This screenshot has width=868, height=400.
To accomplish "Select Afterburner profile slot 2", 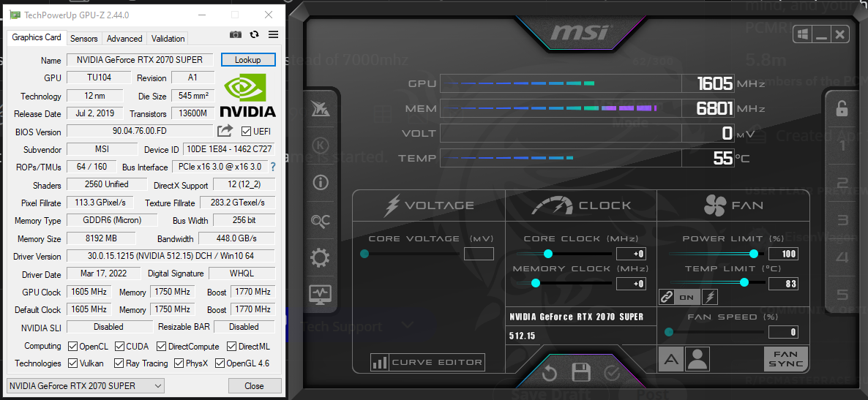I will coord(842,183).
